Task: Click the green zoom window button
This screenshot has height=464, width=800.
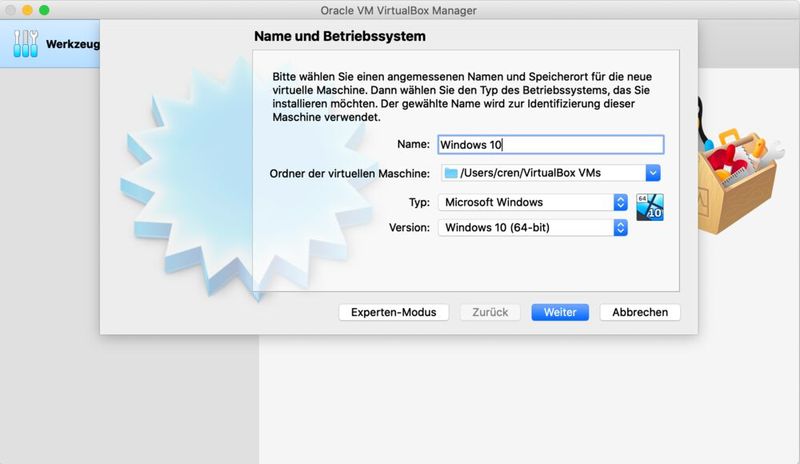Action: tap(44, 10)
